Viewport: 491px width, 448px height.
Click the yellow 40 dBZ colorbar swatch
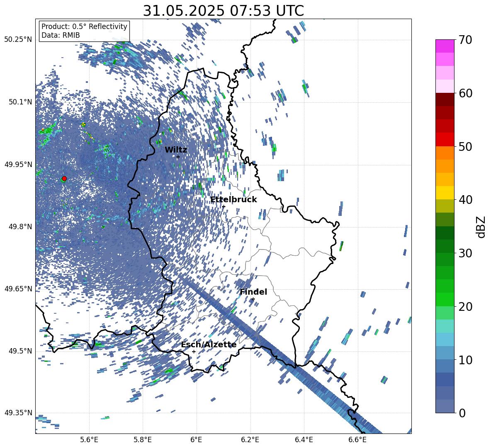pyautogui.click(x=445, y=193)
